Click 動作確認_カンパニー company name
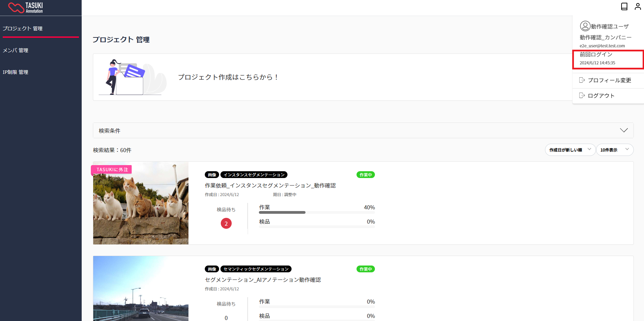This screenshot has width=644, height=321. pyautogui.click(x=606, y=37)
